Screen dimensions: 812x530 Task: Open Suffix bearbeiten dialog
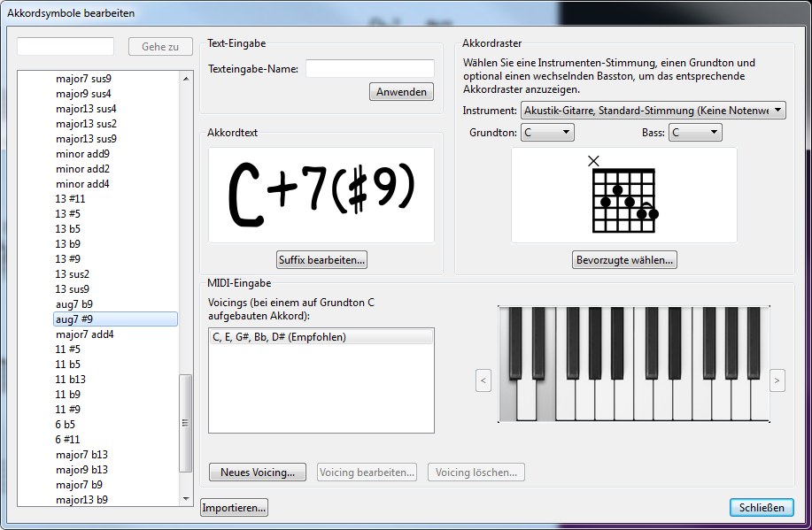321,260
